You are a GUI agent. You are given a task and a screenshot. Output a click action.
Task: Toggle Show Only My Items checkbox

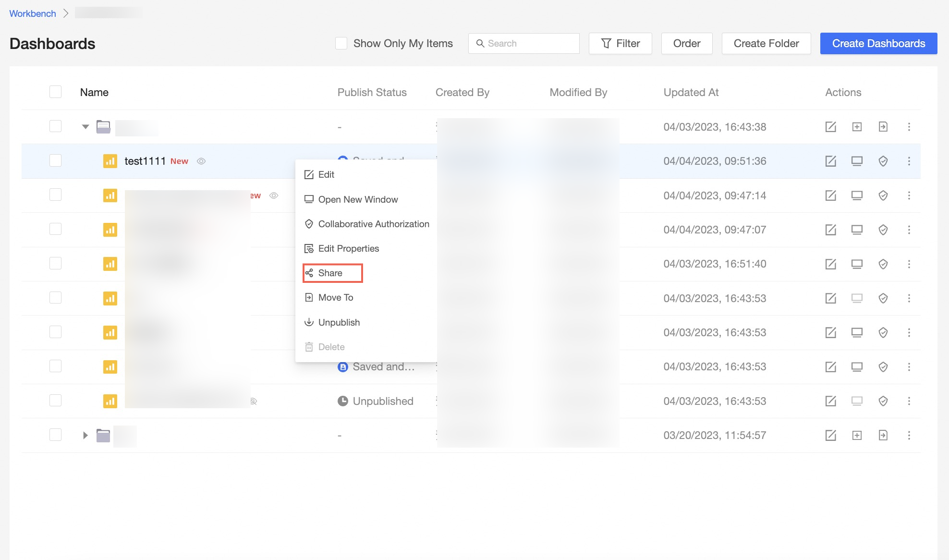(341, 43)
